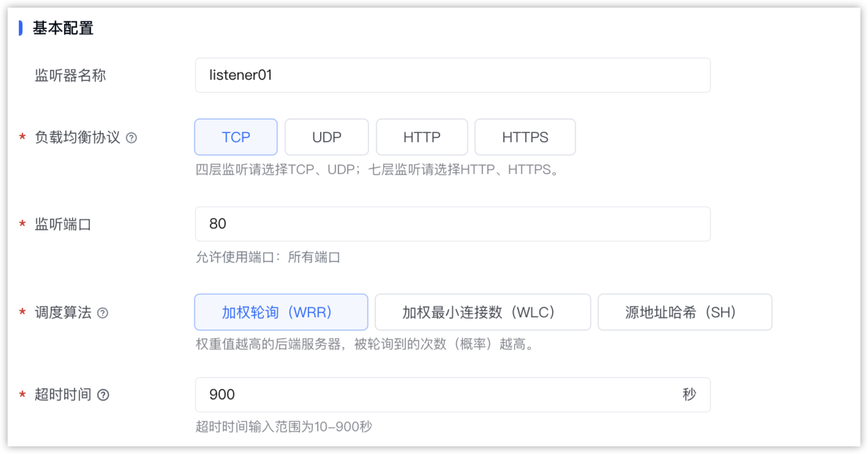Click the 监听端口 label text
The width and height of the screenshot is (868, 454).
tap(63, 224)
